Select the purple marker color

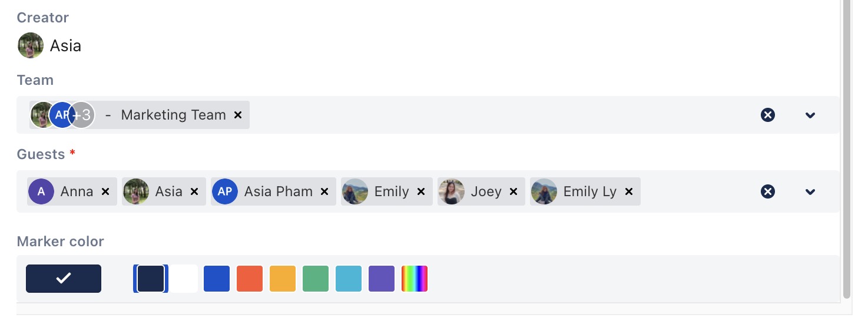(x=382, y=279)
